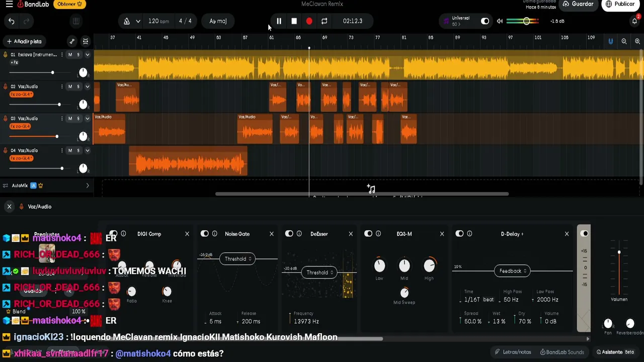Open the notifications bell
Image resolution: width=644 pixels, height=362 pixels.
tap(634, 21)
